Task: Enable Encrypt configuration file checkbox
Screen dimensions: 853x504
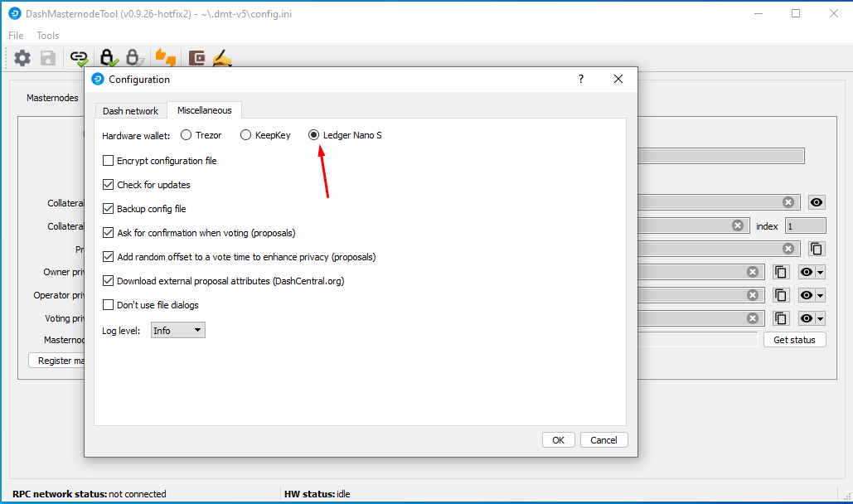Action: pyautogui.click(x=109, y=161)
